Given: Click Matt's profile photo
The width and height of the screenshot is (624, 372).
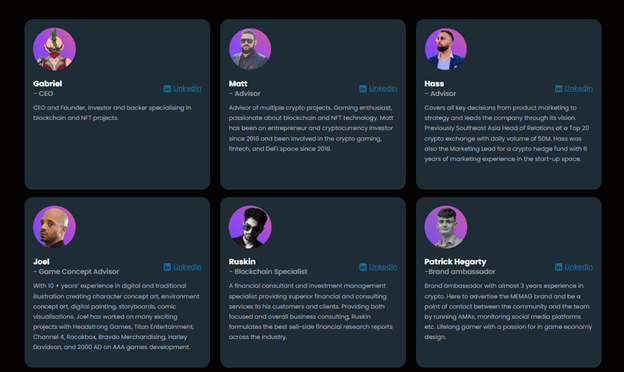Looking at the screenshot, I should pyautogui.click(x=250, y=49).
